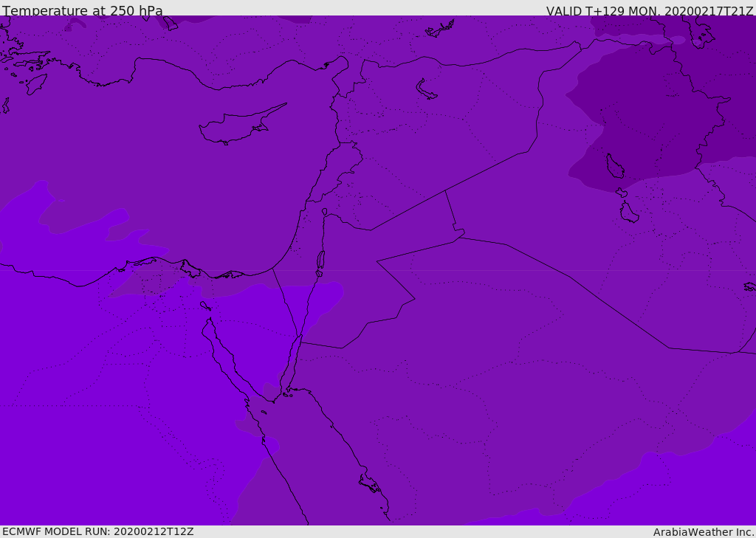Click the smaller lake south of the dark region
Viewport: 756px width, 538px height.
628,213
